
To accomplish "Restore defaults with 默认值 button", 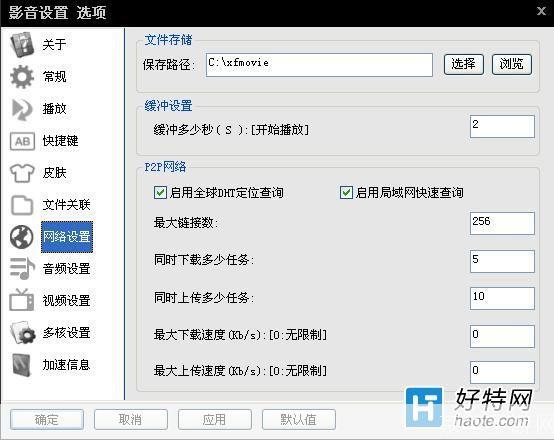I will pos(299,420).
